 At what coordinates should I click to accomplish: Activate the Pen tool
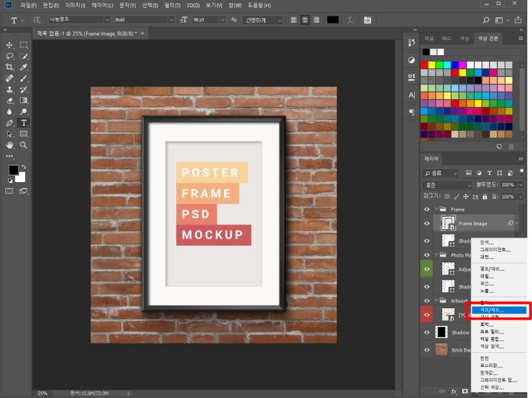pyautogui.click(x=9, y=123)
